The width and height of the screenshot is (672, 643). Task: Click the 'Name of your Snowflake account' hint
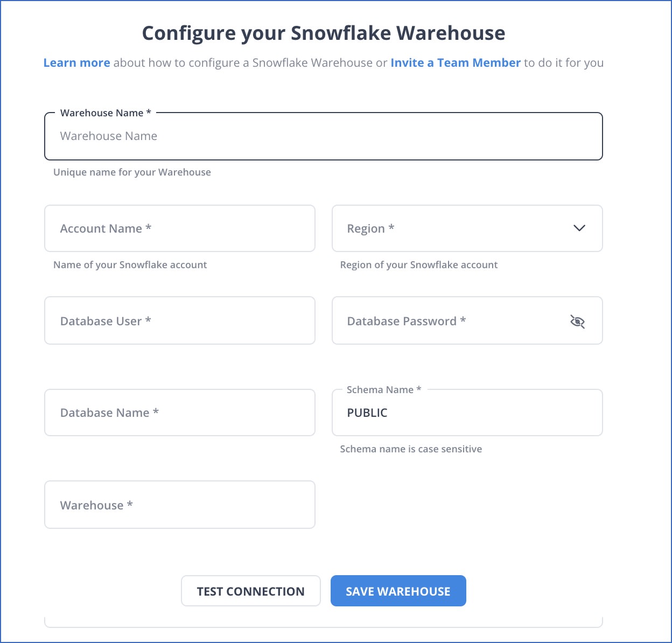click(x=130, y=265)
